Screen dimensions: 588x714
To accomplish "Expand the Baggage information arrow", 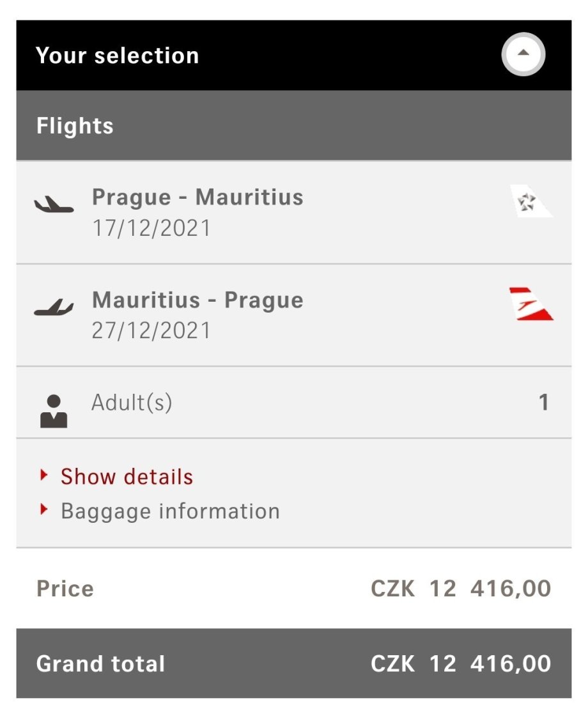I will [x=43, y=509].
